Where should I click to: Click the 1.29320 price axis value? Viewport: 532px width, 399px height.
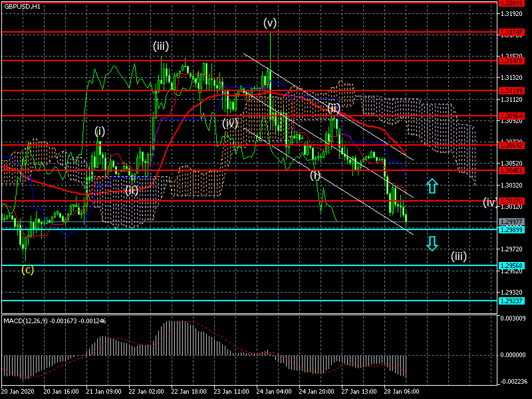tap(511, 293)
